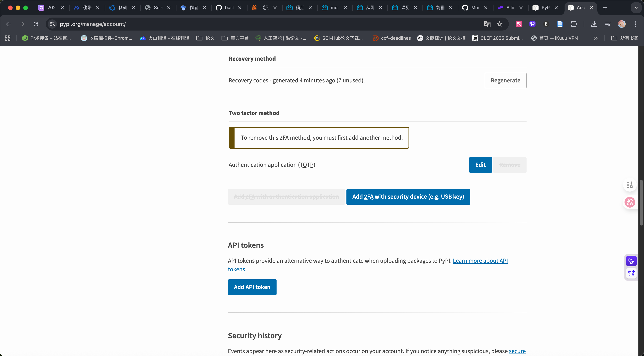Open the media control playlist icon

(608, 24)
